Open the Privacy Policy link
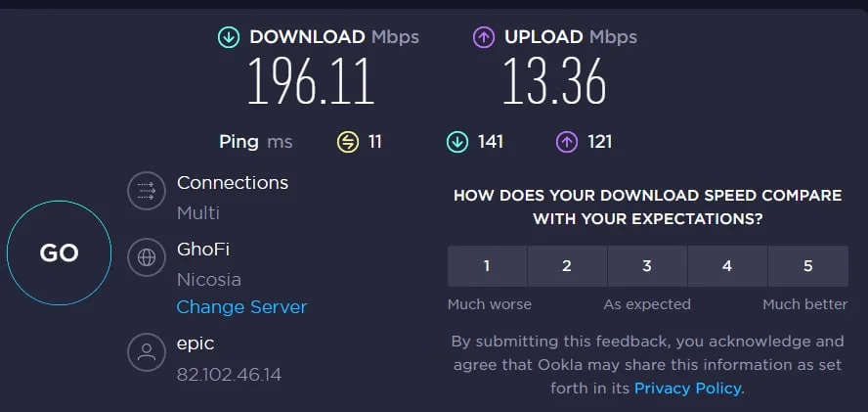The height and width of the screenshot is (412, 868). tap(688, 389)
